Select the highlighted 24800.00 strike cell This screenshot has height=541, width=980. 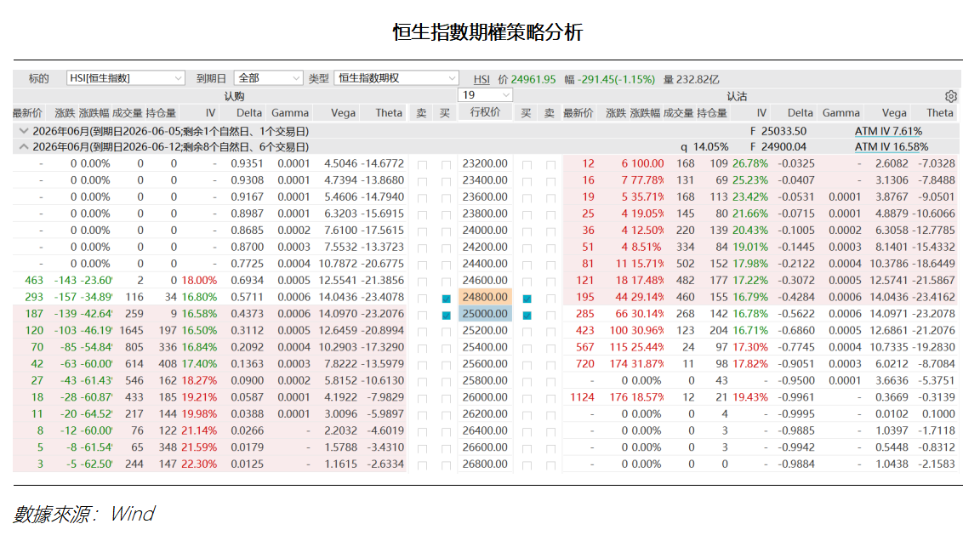(x=485, y=297)
